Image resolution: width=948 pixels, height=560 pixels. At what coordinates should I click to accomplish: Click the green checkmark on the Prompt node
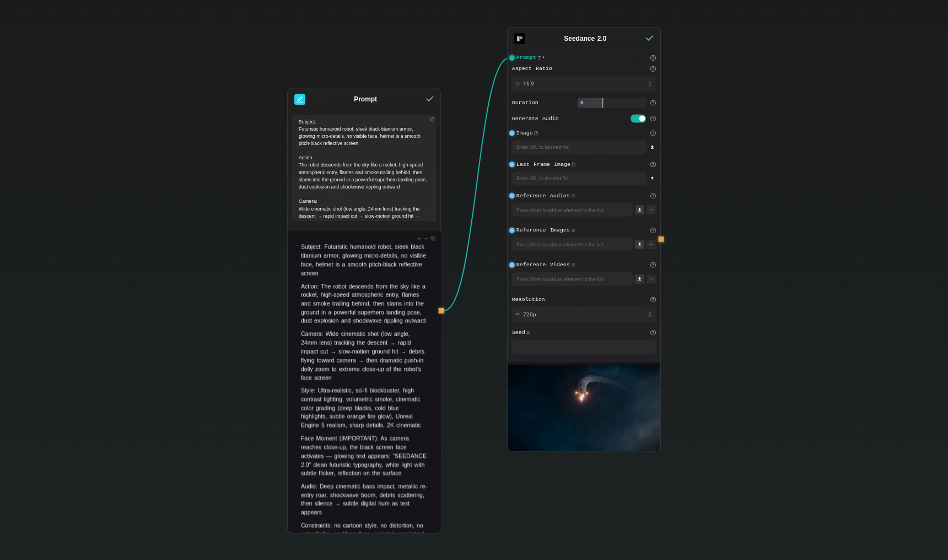point(429,99)
